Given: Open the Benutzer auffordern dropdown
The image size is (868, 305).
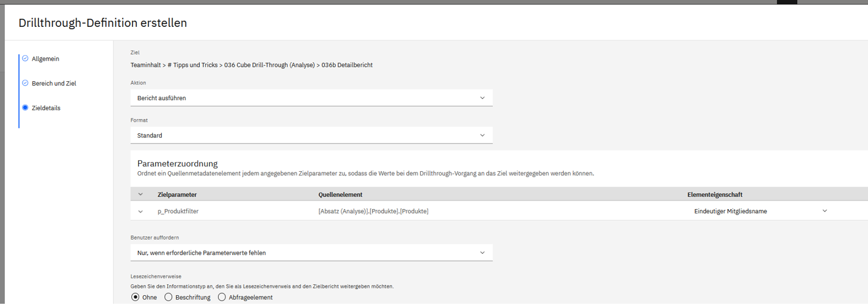Looking at the screenshot, I should tap(311, 252).
